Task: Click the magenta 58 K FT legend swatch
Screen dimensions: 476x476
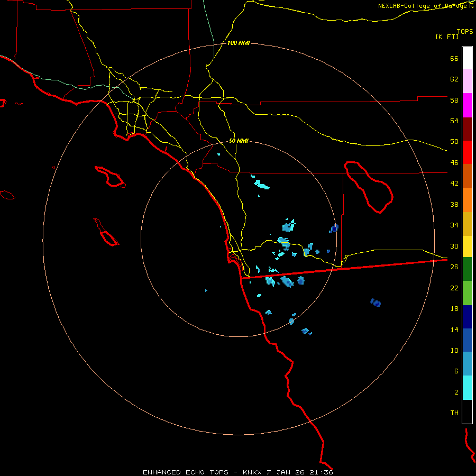Action: 467,105
